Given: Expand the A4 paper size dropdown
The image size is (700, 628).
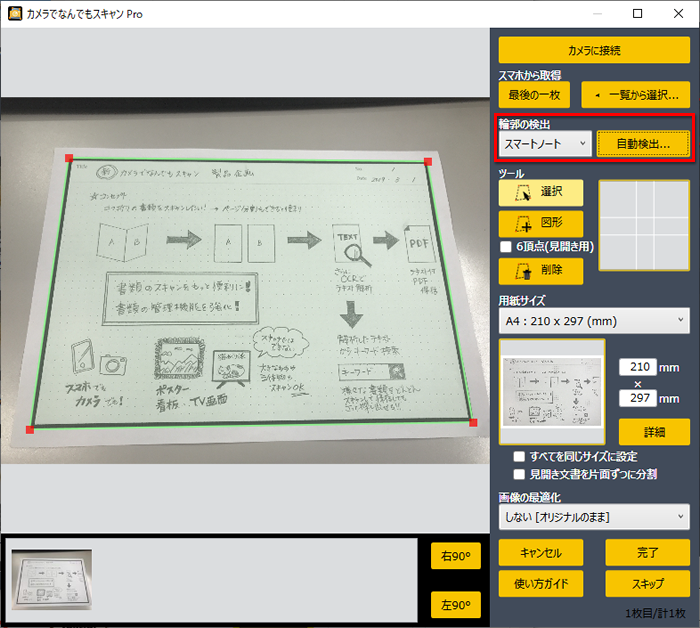Looking at the screenshot, I should click(594, 320).
